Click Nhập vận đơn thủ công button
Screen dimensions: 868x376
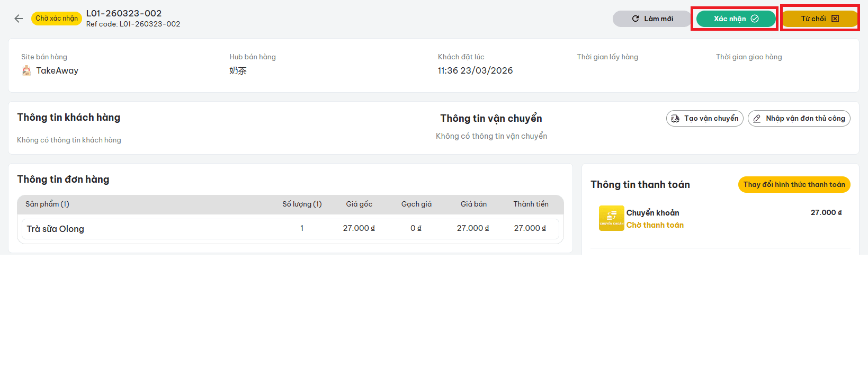[x=799, y=119]
